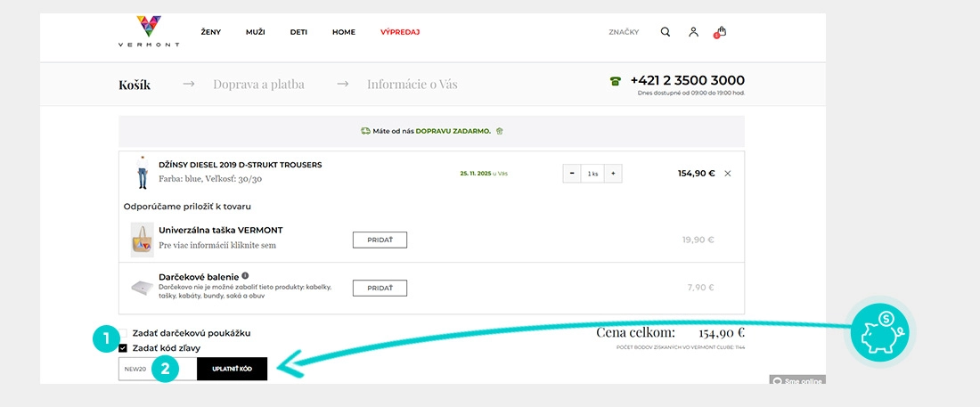Click info icon beside Darčekové balenie

[x=245, y=275]
